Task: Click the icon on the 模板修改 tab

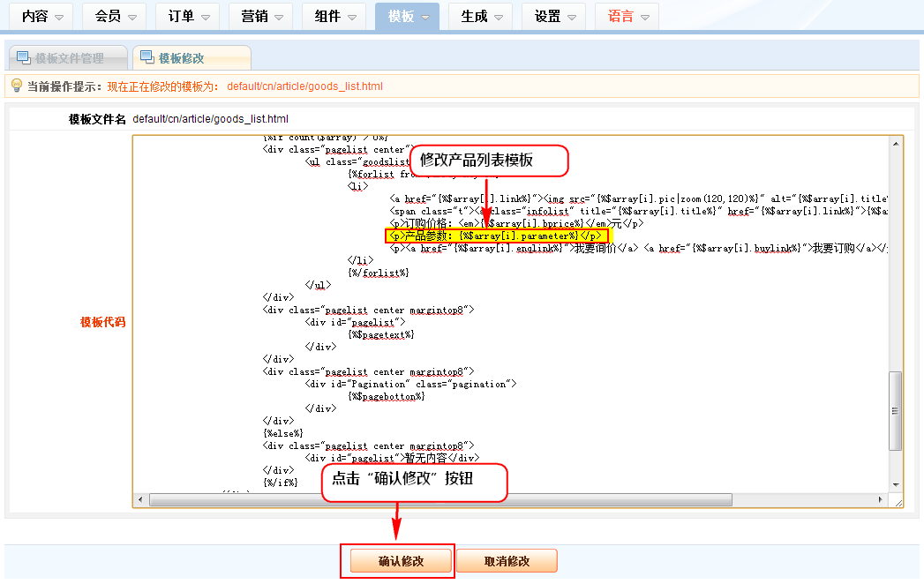Action: (x=146, y=58)
